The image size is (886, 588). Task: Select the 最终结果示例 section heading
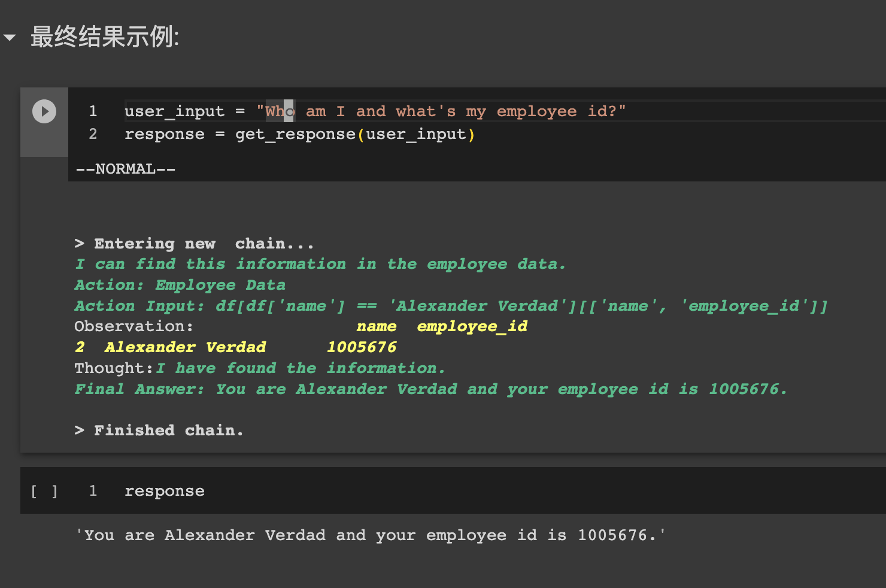[x=105, y=37]
